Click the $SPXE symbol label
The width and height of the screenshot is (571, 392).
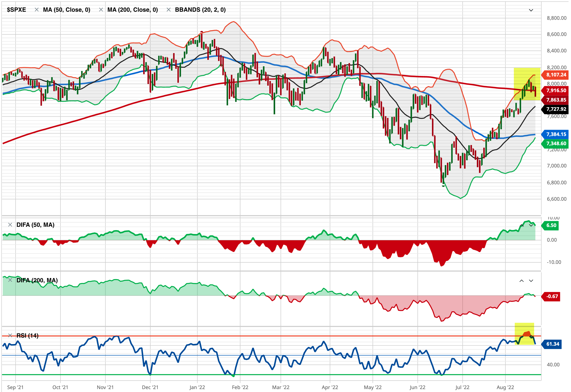coord(16,10)
